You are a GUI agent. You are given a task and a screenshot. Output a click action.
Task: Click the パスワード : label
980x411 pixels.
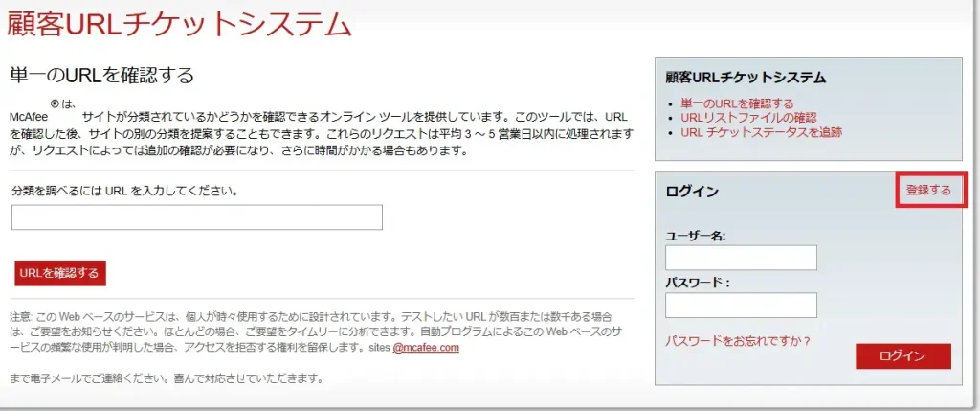pos(698,282)
